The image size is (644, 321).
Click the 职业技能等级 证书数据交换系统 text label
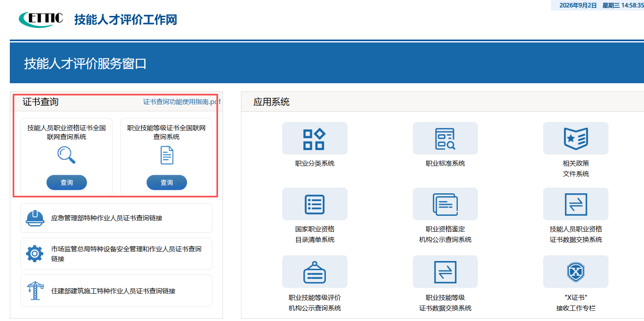(445, 303)
